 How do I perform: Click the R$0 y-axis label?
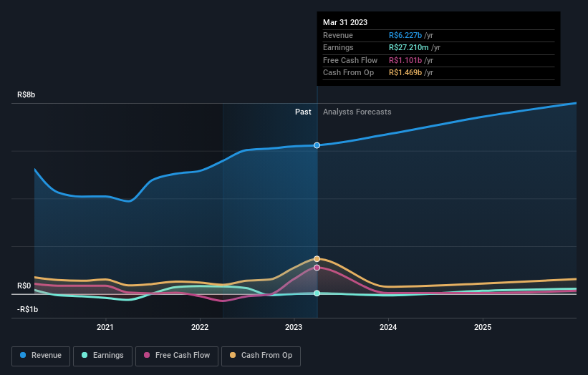[24, 286]
